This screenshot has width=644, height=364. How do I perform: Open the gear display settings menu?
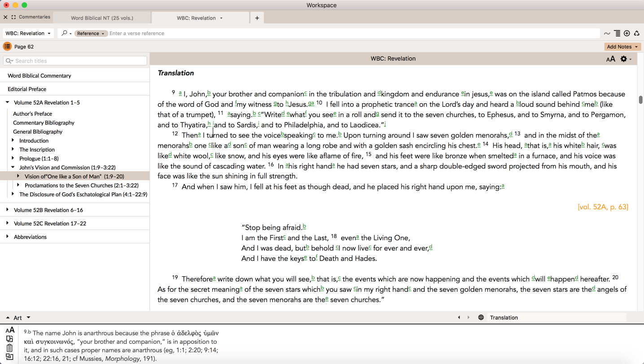[x=625, y=59]
